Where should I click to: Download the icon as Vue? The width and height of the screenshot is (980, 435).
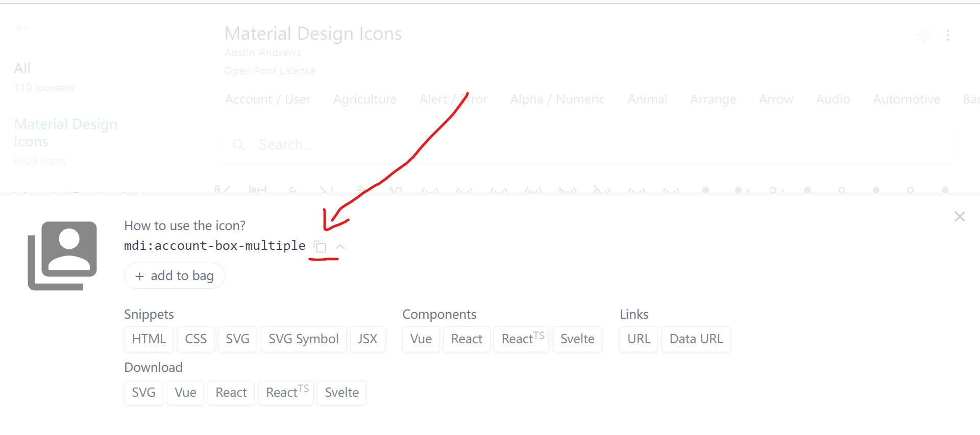click(185, 393)
